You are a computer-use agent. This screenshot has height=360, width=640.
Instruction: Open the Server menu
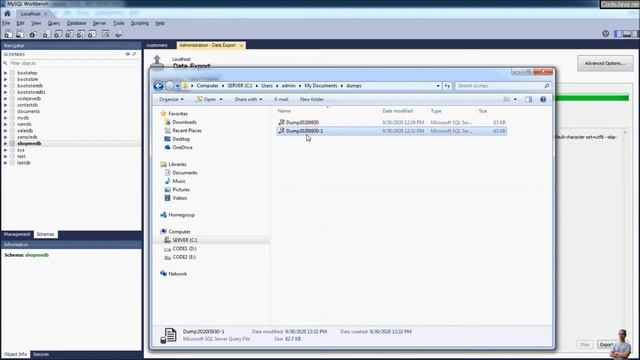point(99,23)
